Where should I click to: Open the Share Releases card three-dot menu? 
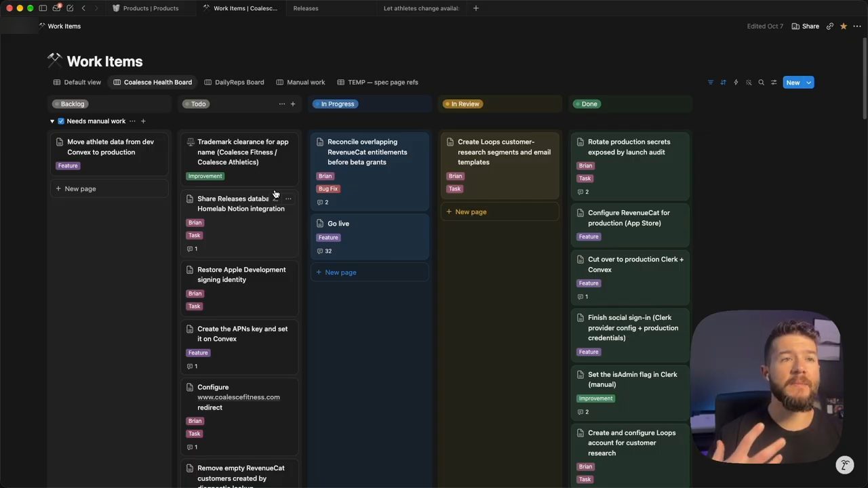pyautogui.click(x=288, y=199)
